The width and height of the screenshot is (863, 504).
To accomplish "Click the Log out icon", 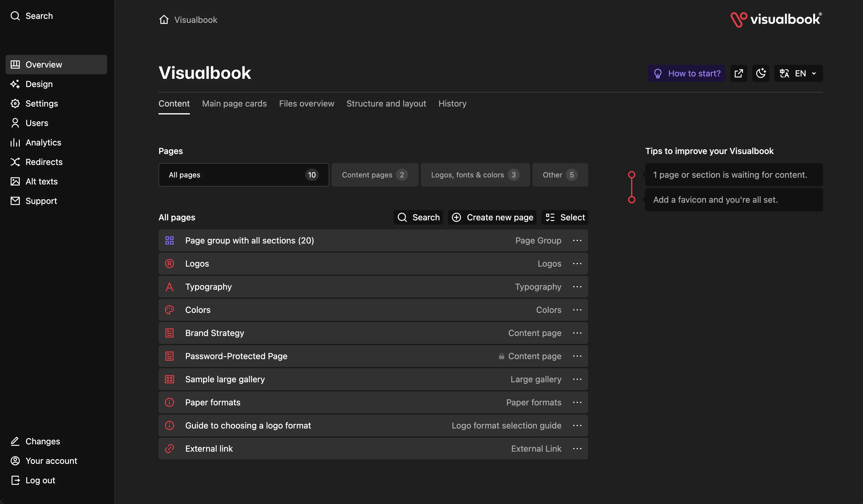I will (15, 480).
